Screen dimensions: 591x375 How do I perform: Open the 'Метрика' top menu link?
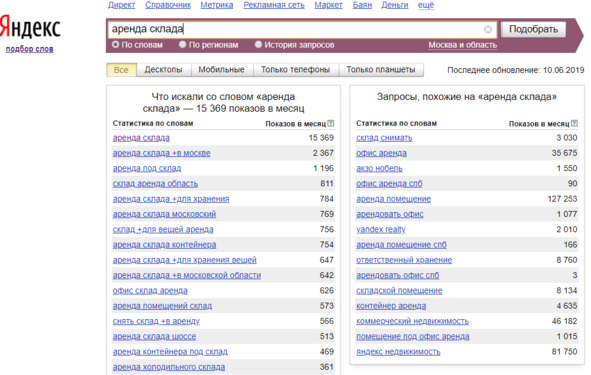click(x=217, y=5)
